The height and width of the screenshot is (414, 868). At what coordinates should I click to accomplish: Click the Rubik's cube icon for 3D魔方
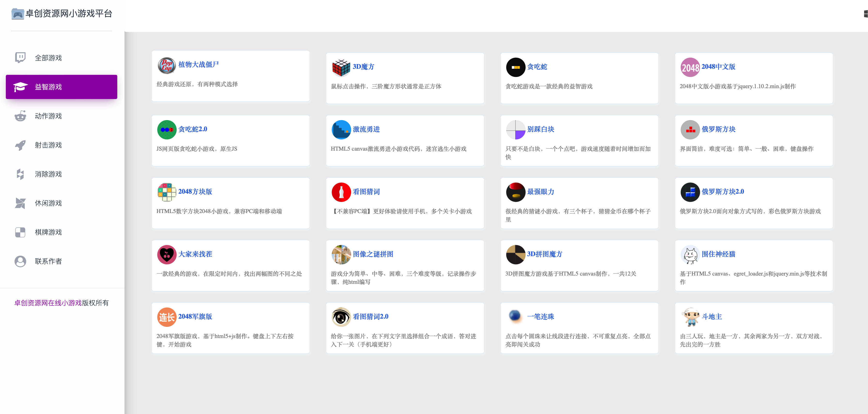click(x=341, y=67)
